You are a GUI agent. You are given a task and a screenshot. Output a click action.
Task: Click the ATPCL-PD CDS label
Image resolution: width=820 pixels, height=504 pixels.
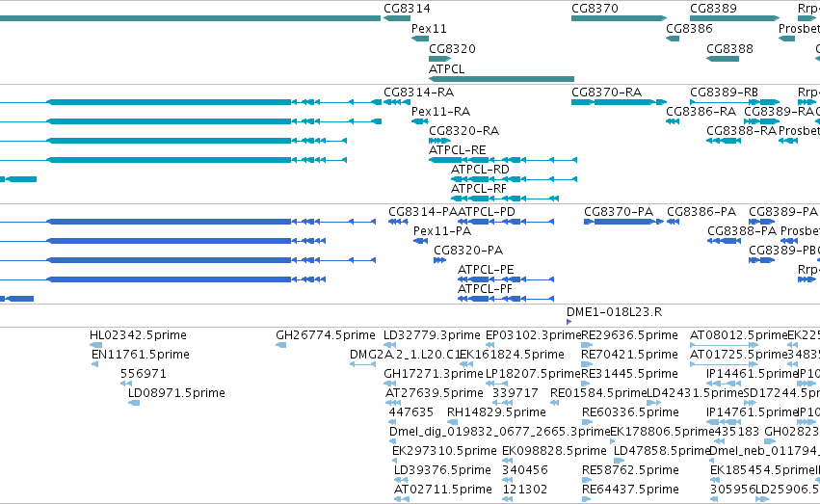[x=487, y=212]
